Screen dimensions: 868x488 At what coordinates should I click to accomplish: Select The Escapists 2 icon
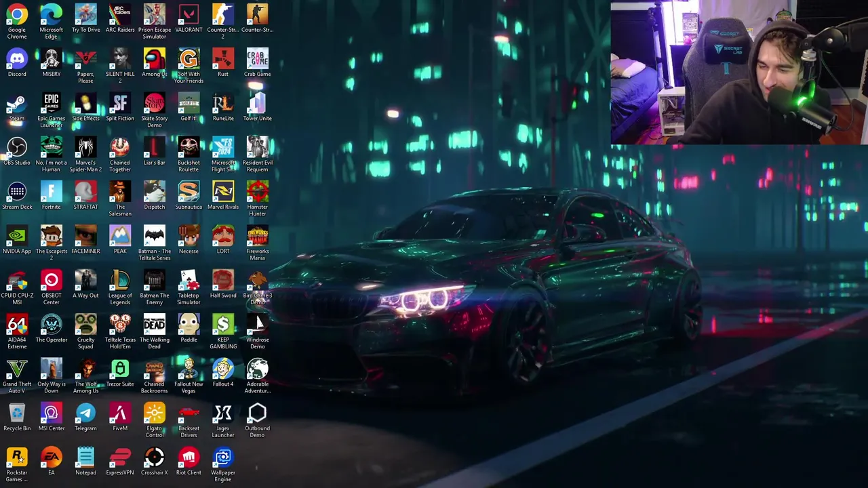pos(52,237)
